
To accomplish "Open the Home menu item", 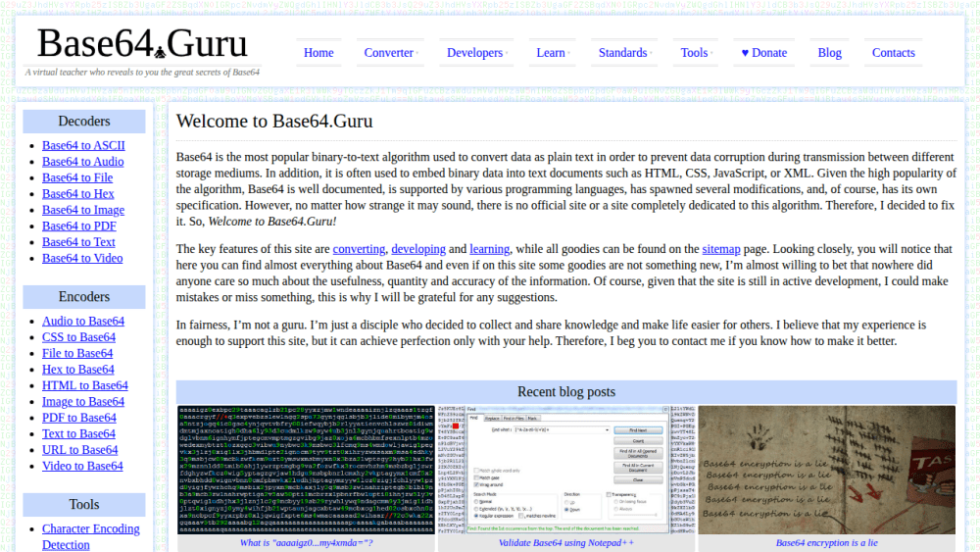I will click(318, 53).
